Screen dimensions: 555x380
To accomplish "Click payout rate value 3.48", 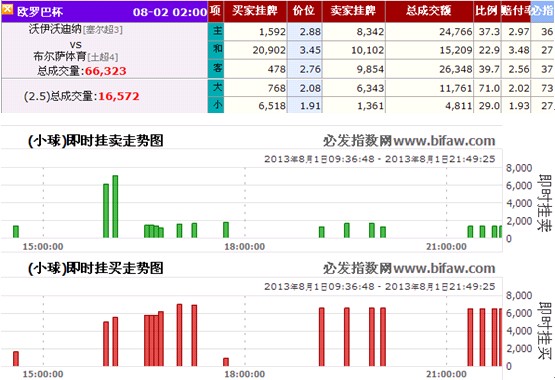I will (519, 50).
